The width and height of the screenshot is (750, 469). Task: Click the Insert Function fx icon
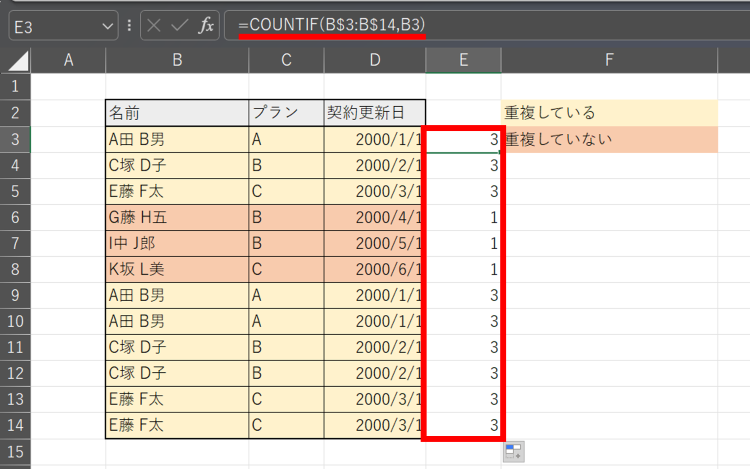coord(206,25)
